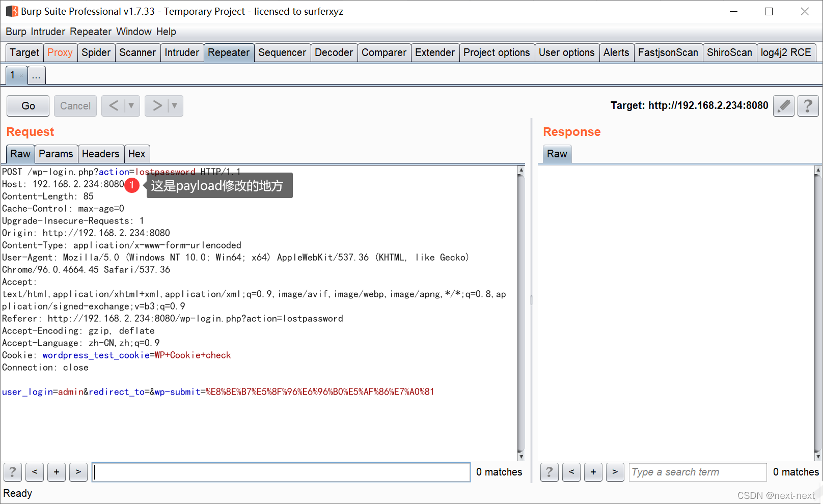Viewport: 823px width, 504px height.
Task: Go to previous match in response search
Action: pyautogui.click(x=571, y=472)
